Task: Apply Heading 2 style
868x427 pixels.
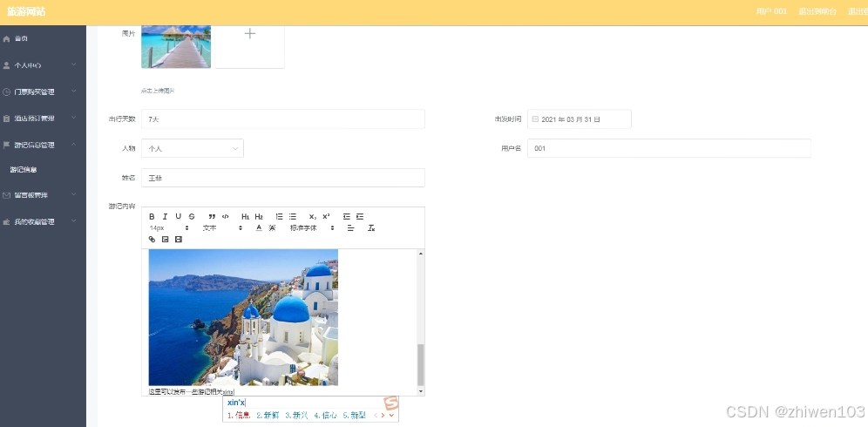Action: tap(259, 216)
